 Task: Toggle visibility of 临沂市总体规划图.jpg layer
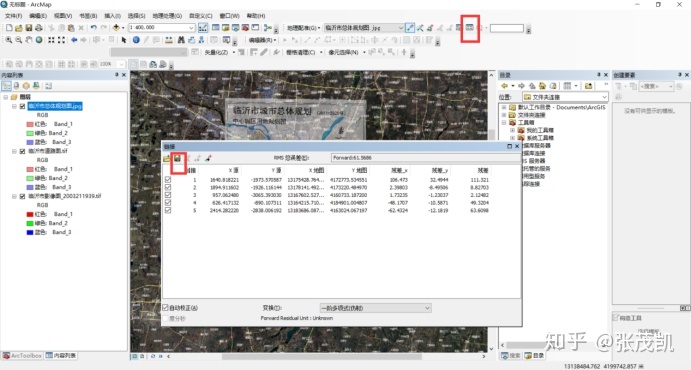point(22,106)
